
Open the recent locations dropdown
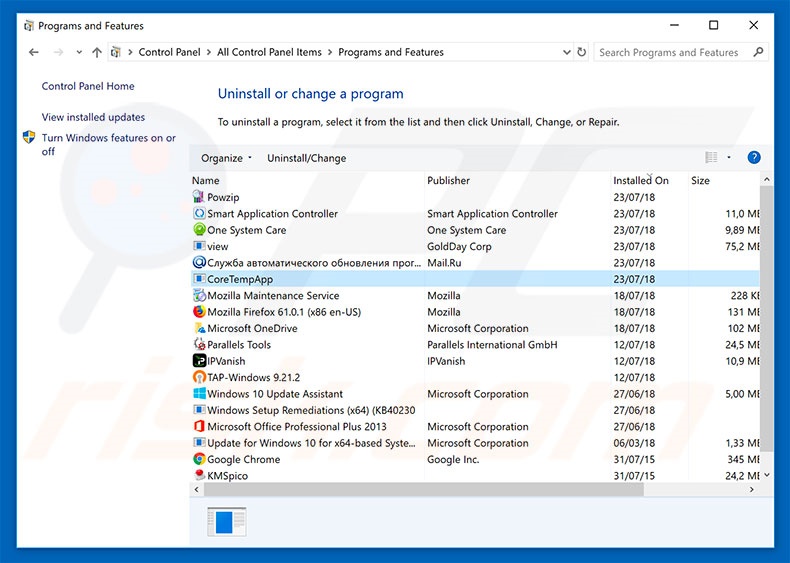click(79, 52)
